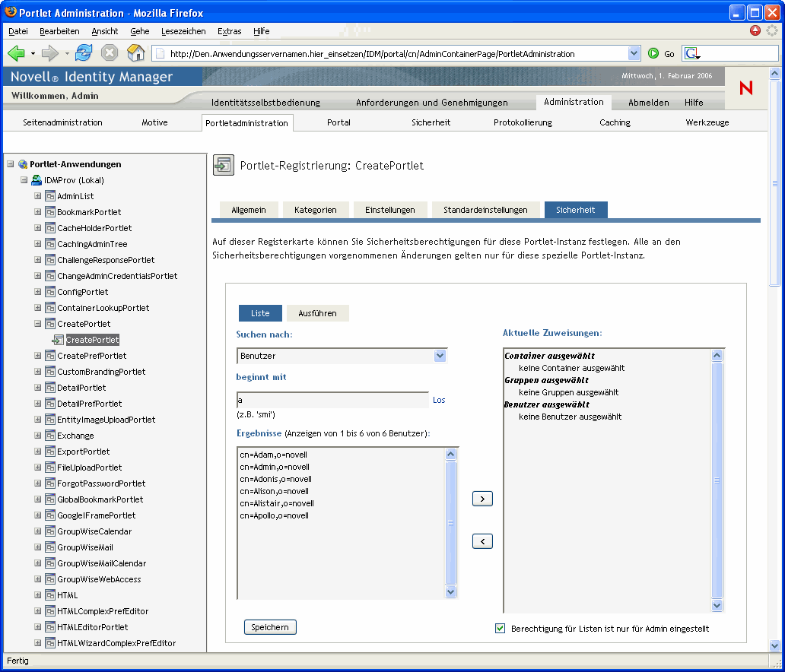This screenshot has height=672, width=785.
Task: Select cn=Adam,o=novell in the results
Action: (x=273, y=455)
